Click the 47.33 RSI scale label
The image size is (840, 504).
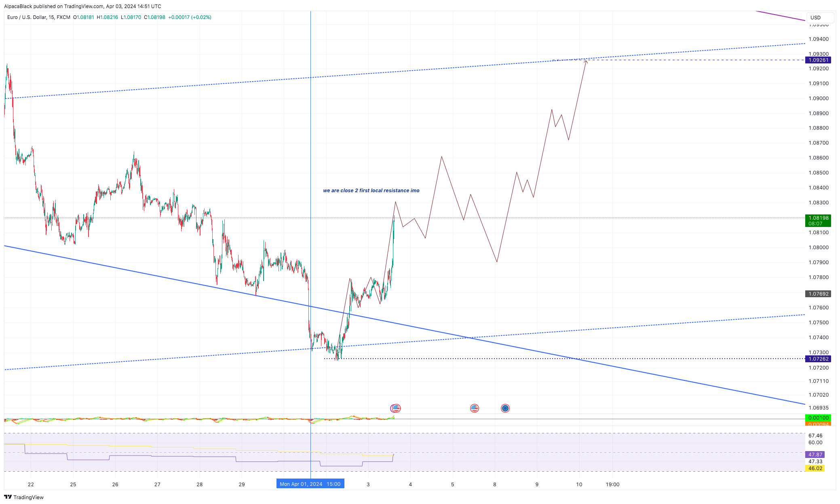815,462
